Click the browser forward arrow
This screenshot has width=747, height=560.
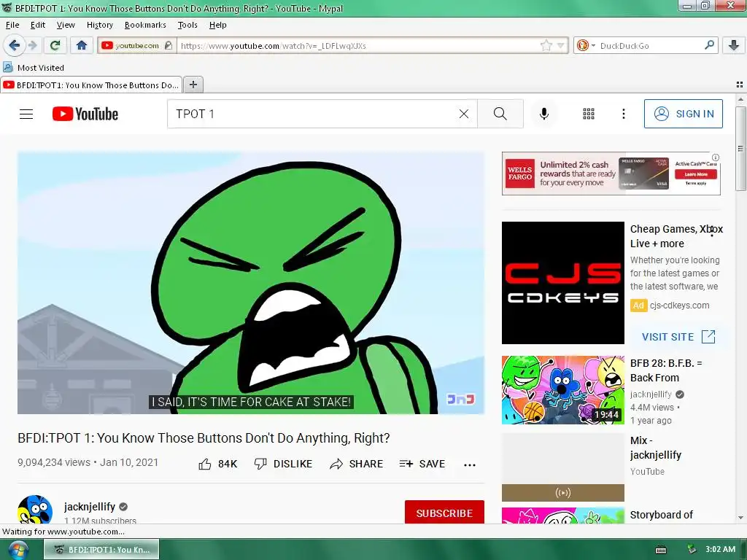[x=33, y=46]
